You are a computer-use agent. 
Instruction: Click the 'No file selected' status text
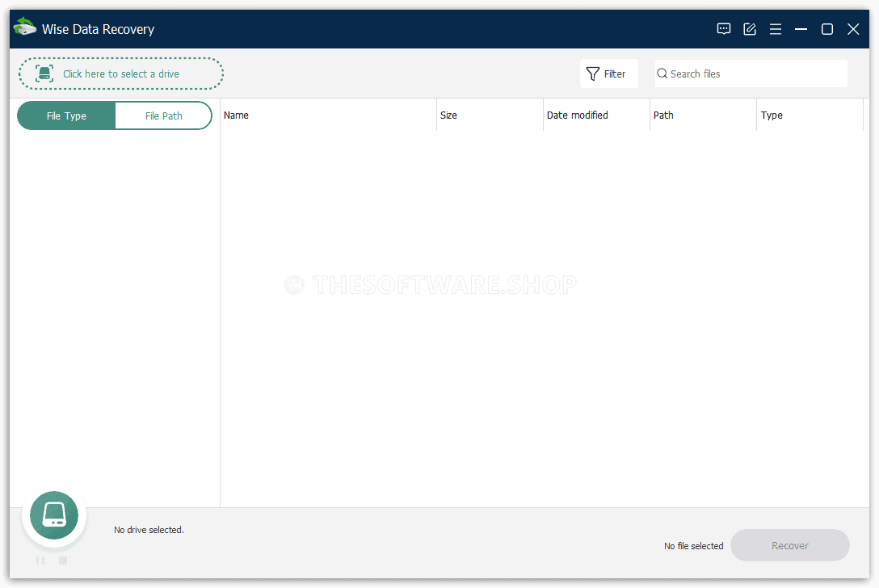click(693, 546)
